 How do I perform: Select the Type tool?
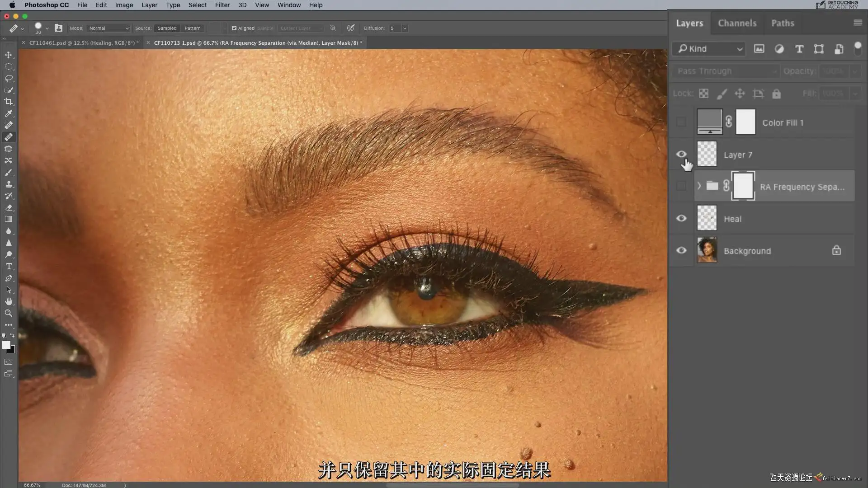[9, 266]
